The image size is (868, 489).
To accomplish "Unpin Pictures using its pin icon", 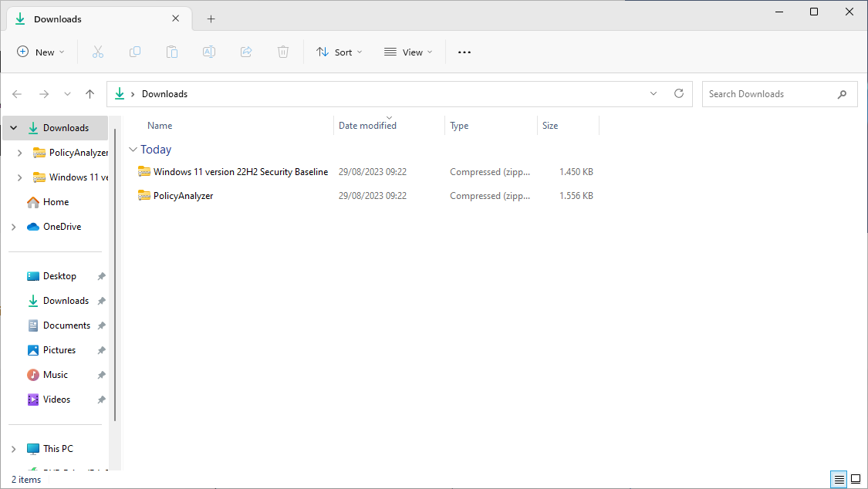I will coord(101,350).
